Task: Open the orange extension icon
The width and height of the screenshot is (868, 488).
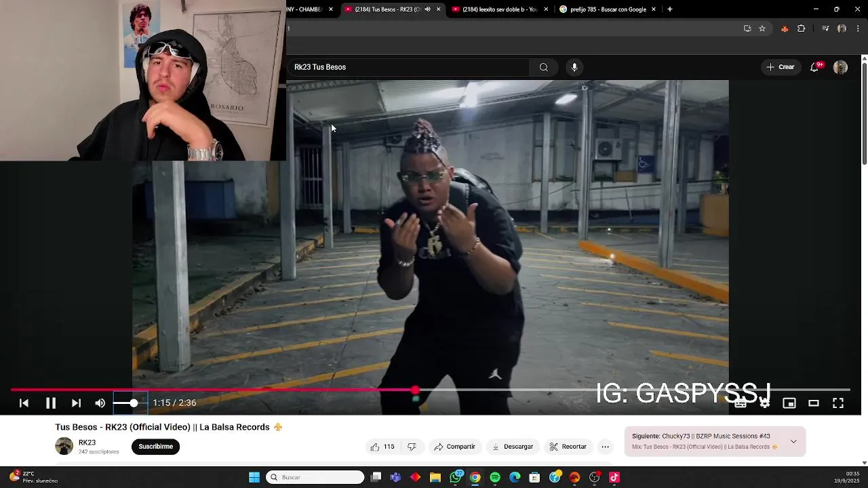Action: [785, 28]
